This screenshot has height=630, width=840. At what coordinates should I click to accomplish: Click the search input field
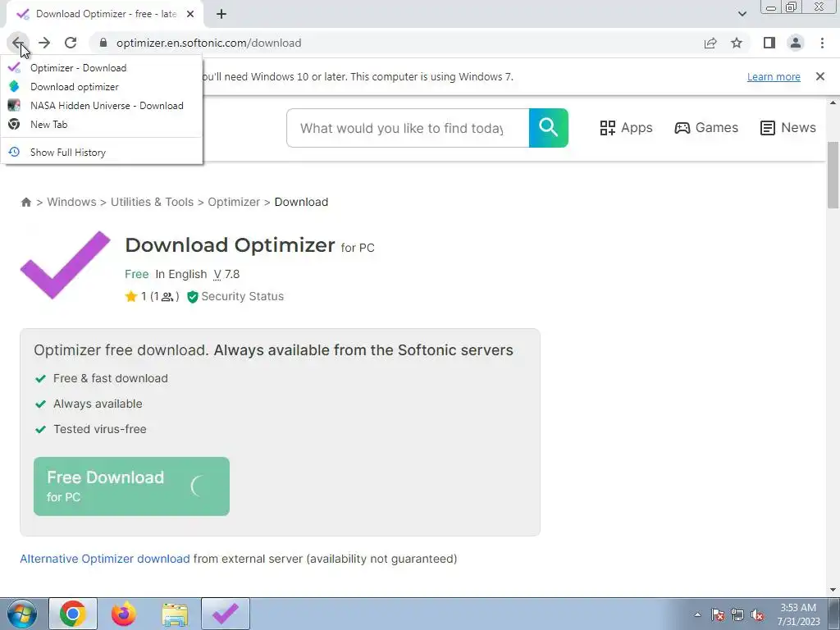408,128
